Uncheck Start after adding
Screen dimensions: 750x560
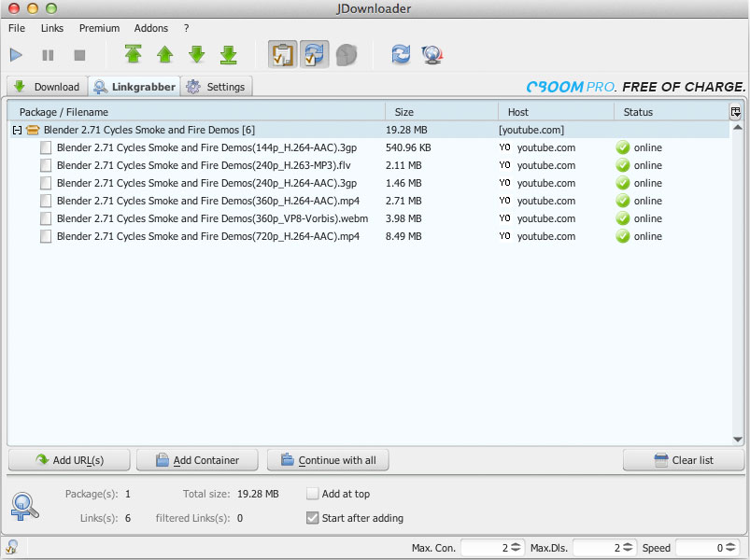click(x=312, y=518)
